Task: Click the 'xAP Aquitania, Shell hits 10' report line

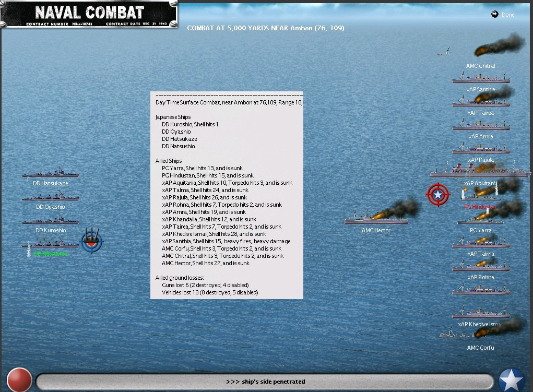Action: (227, 183)
